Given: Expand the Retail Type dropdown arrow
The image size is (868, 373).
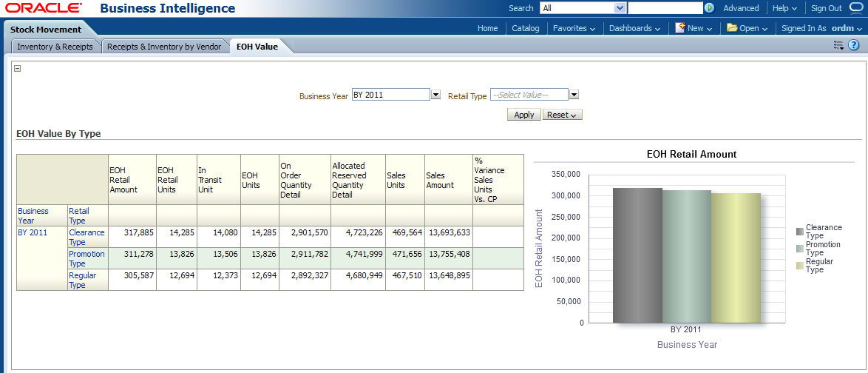Looking at the screenshot, I should (x=574, y=95).
